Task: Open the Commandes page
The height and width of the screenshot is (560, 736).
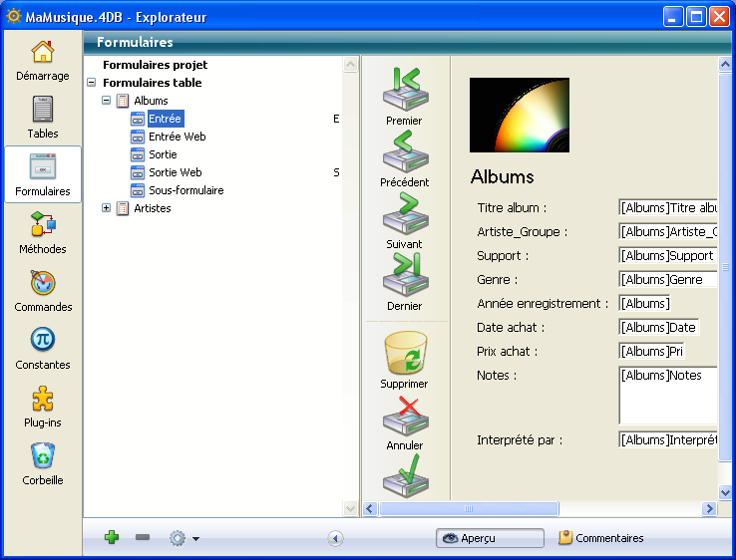Action: (x=42, y=290)
